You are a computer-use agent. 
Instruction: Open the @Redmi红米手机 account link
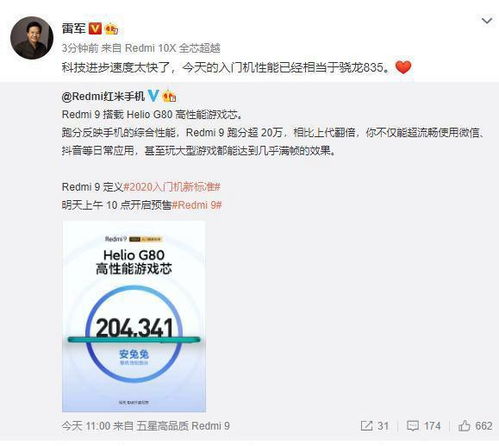point(103,96)
